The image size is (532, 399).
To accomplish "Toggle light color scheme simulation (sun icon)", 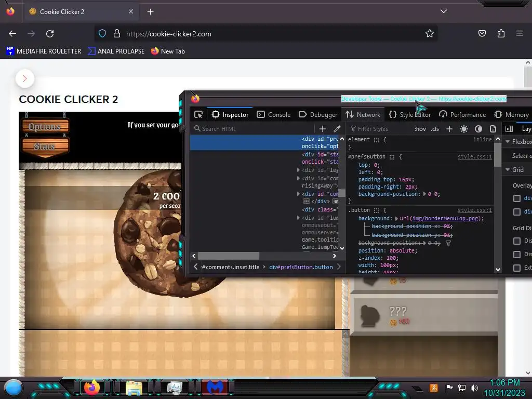I will [464, 129].
